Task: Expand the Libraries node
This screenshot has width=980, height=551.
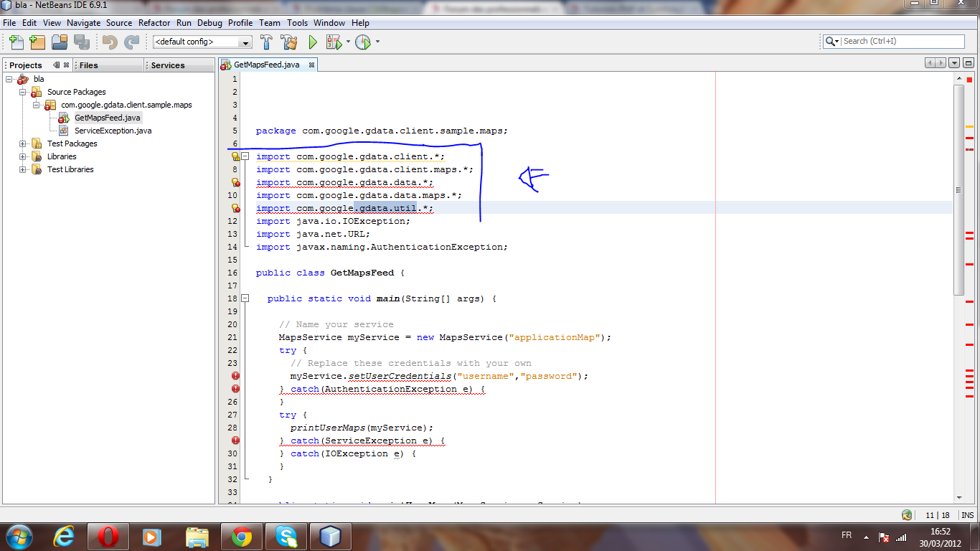Action: coord(22,156)
